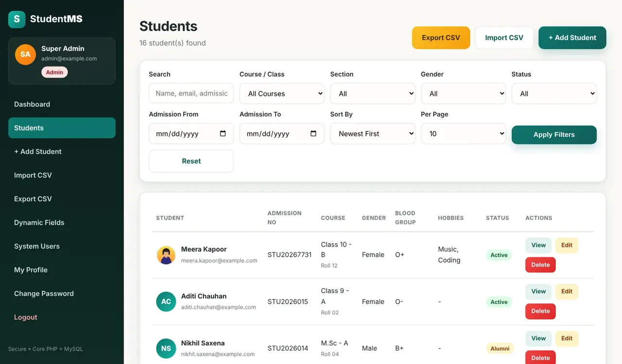Screen dimensions: 622x364
Task: Expand the Status filter dropdown
Action: pos(554,94)
